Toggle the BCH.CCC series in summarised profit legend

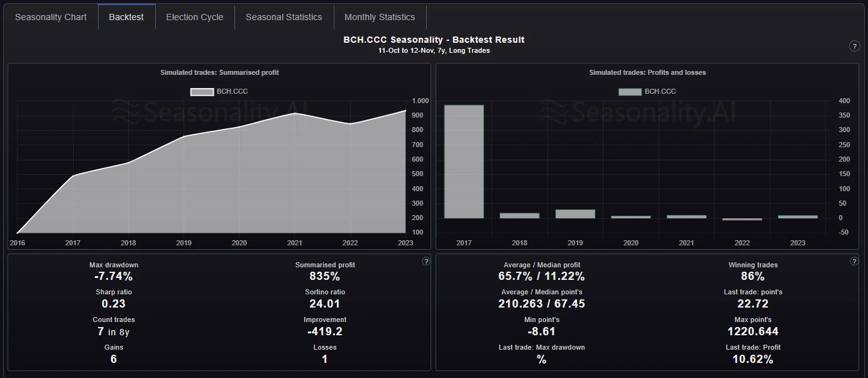tap(218, 91)
